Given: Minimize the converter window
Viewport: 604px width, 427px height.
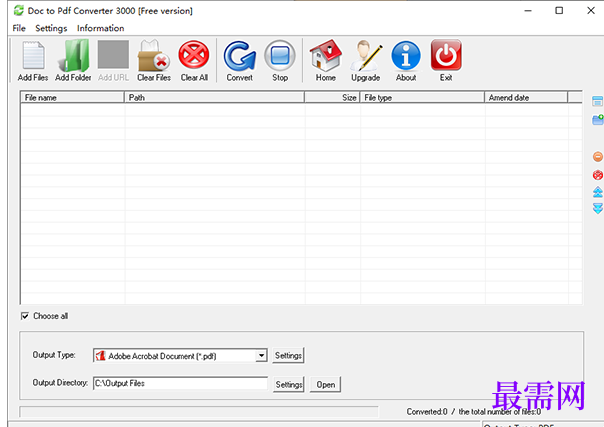Looking at the screenshot, I should click(528, 10).
